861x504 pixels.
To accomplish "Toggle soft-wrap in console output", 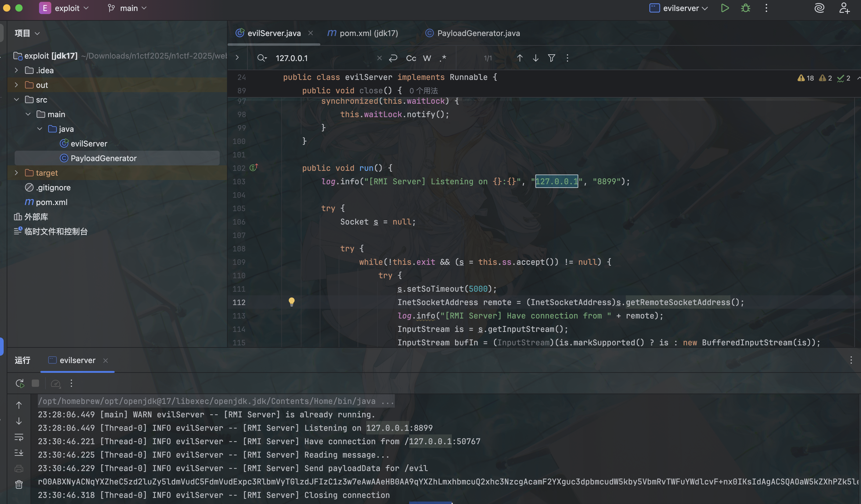I will pos(19,437).
